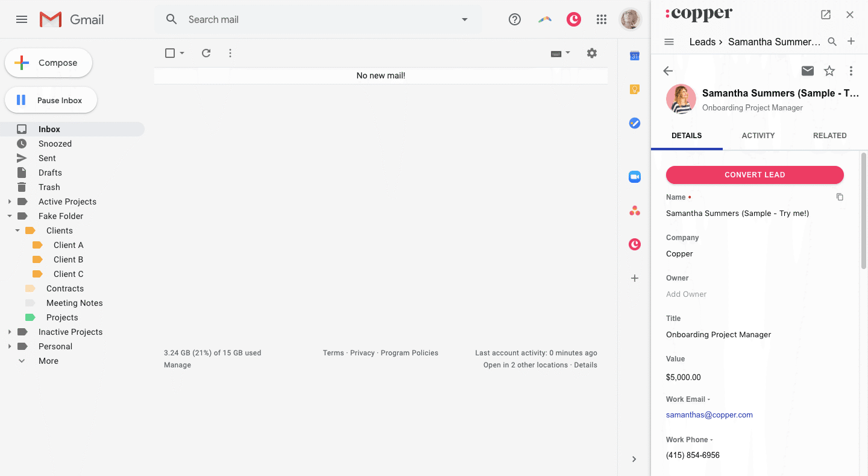Open Copper panel hamburger menu

668,42
